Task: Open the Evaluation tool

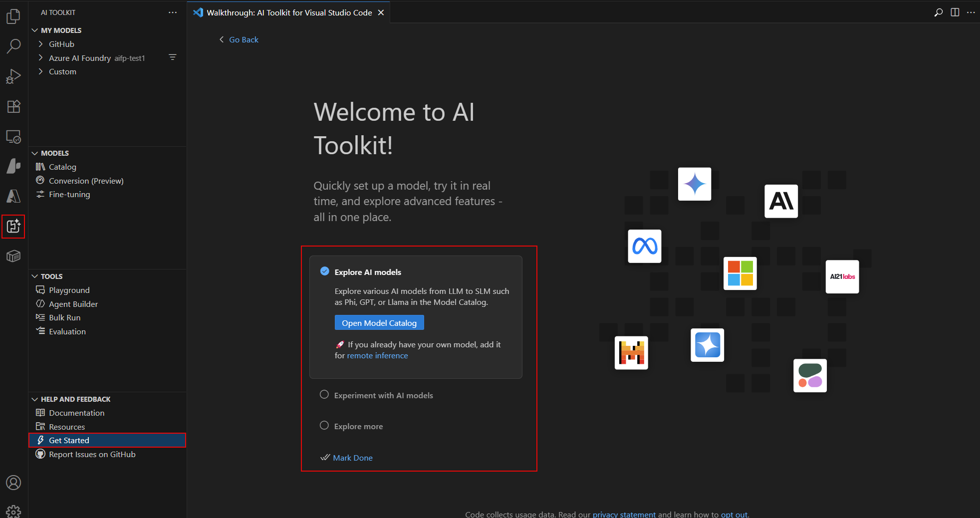Action: click(66, 331)
